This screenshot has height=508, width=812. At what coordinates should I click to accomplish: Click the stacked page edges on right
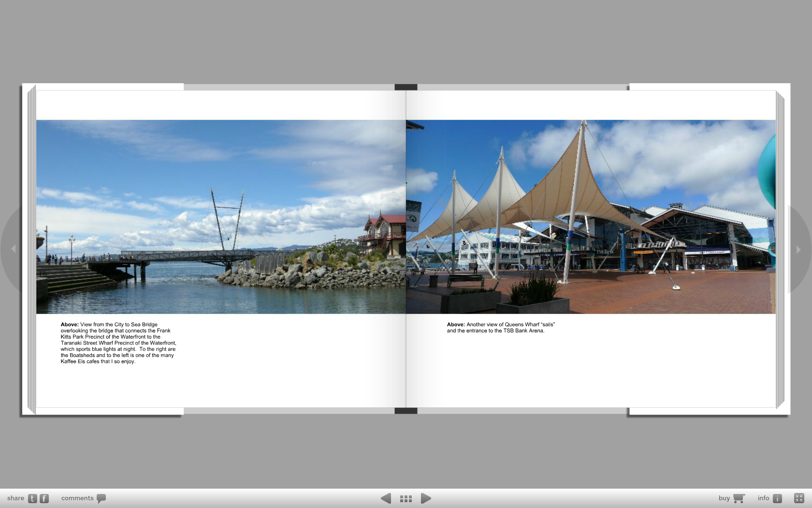click(780, 249)
